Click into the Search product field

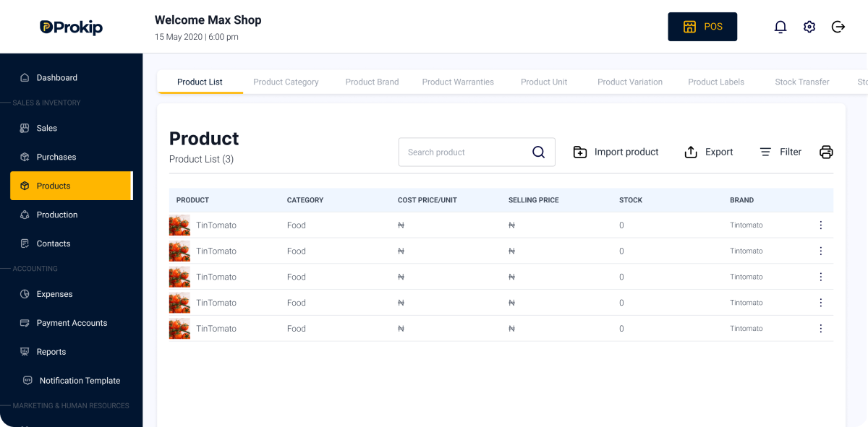(463, 152)
